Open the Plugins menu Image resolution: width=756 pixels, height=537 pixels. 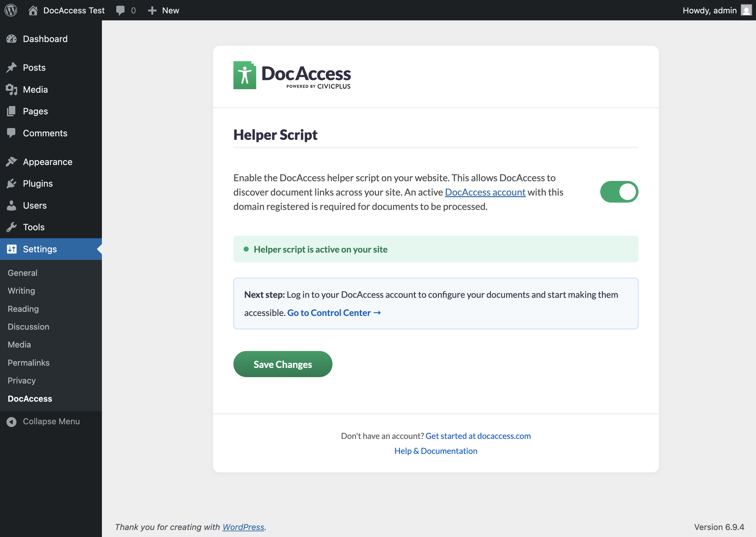[x=38, y=183]
